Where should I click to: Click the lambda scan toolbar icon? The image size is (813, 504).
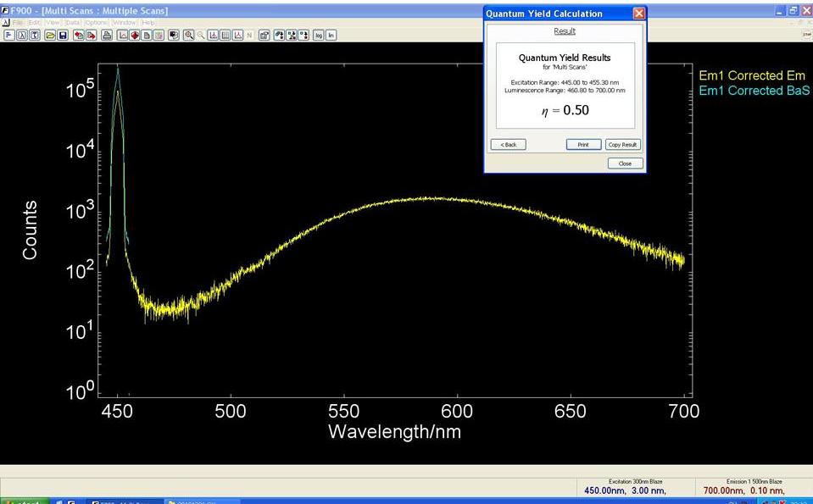[x=23, y=36]
